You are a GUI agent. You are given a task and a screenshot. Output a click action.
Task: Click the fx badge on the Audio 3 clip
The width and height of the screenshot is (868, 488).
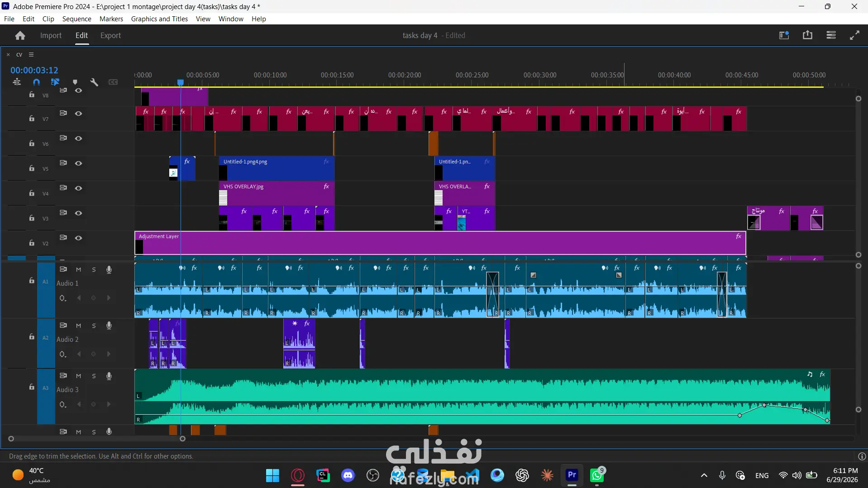822,374
